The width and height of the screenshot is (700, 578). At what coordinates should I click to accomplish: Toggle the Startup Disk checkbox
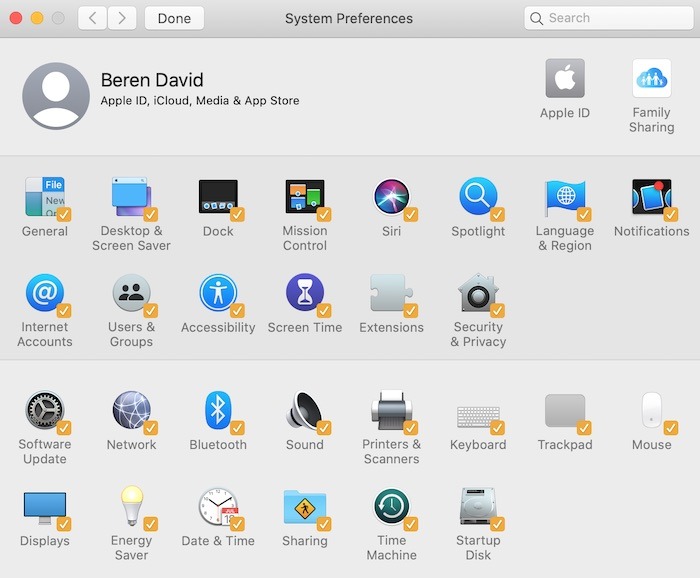coord(497,524)
